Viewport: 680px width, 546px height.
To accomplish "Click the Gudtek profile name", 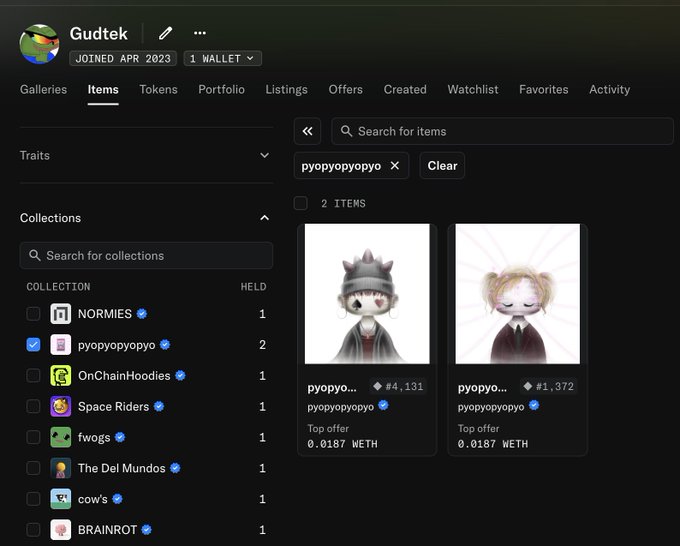I will point(98,33).
